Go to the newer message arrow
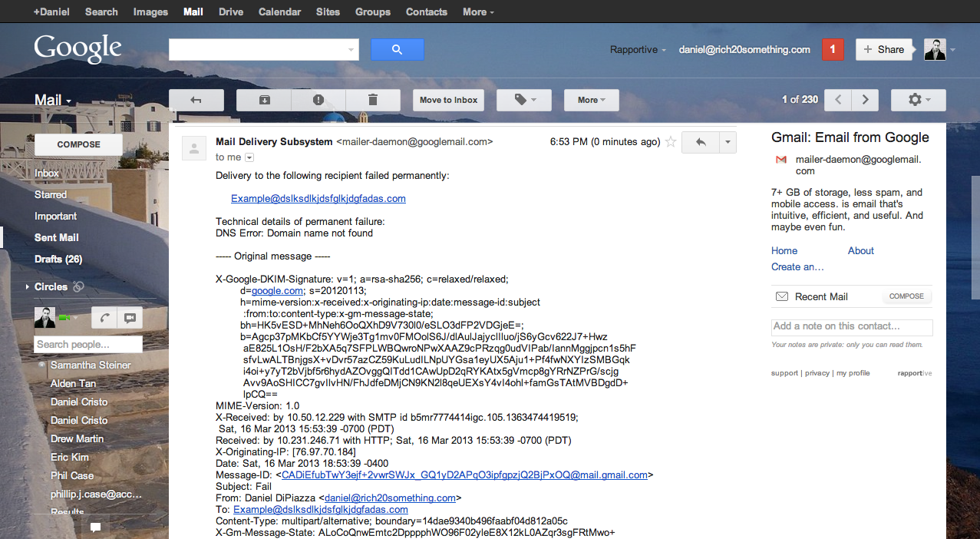 pyautogui.click(x=838, y=100)
